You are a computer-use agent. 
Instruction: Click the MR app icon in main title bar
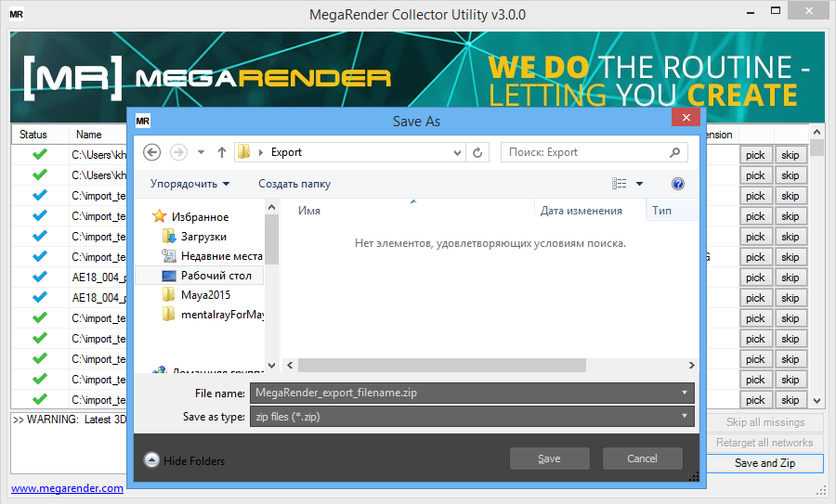[x=17, y=14]
